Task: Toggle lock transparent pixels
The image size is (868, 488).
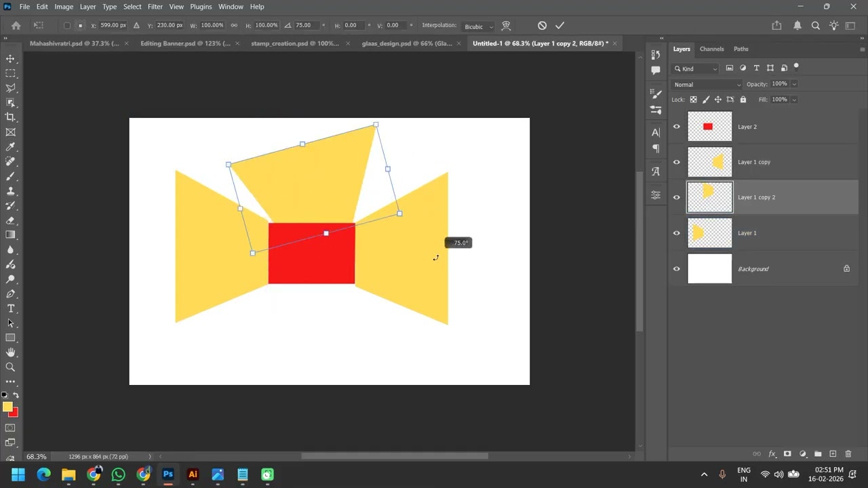Action: coord(693,100)
